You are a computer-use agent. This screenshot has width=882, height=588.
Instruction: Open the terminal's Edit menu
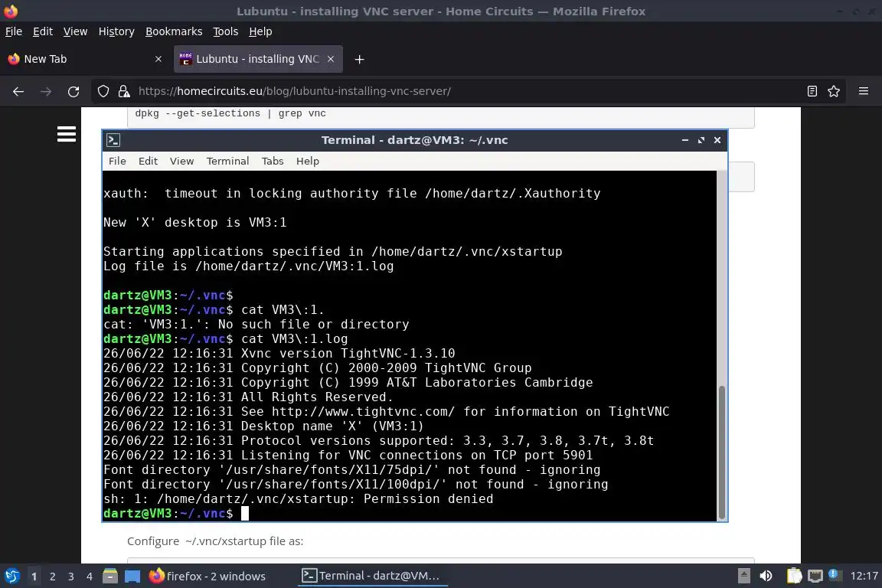(148, 161)
